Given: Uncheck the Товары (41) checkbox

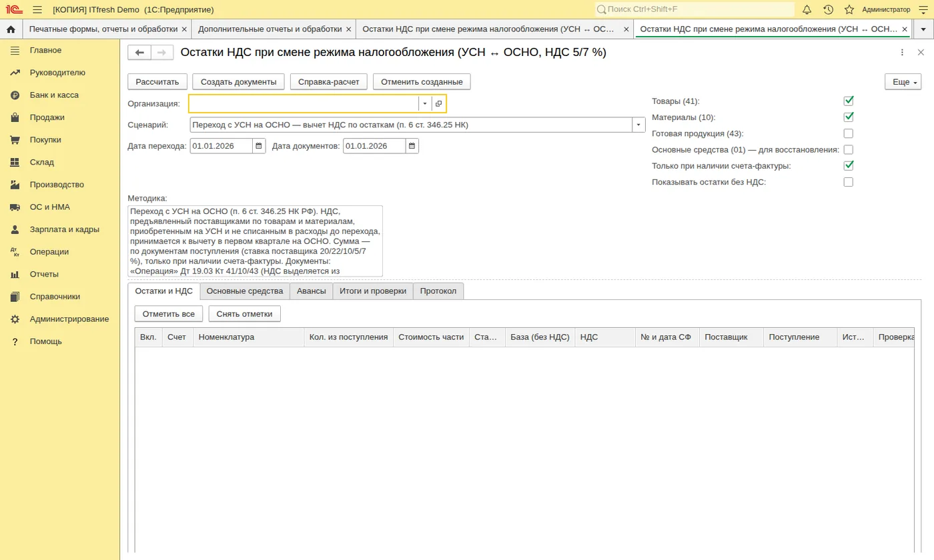Looking at the screenshot, I should click(x=849, y=101).
